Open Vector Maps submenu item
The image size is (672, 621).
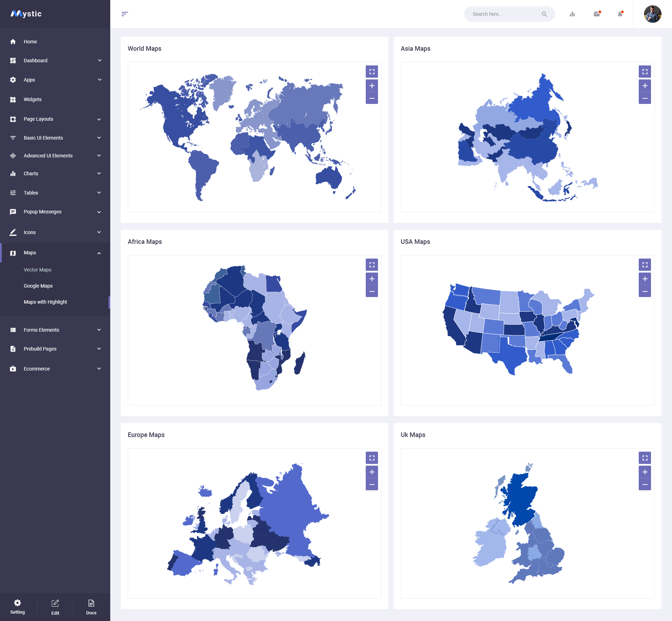click(x=37, y=270)
